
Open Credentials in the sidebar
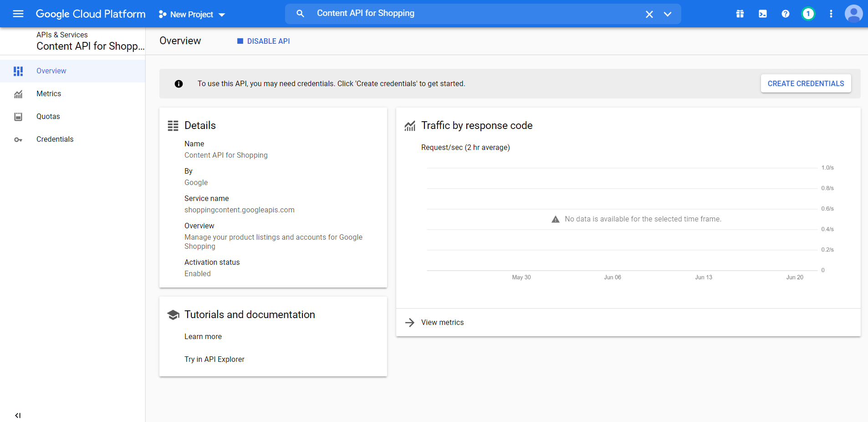click(x=73, y=139)
